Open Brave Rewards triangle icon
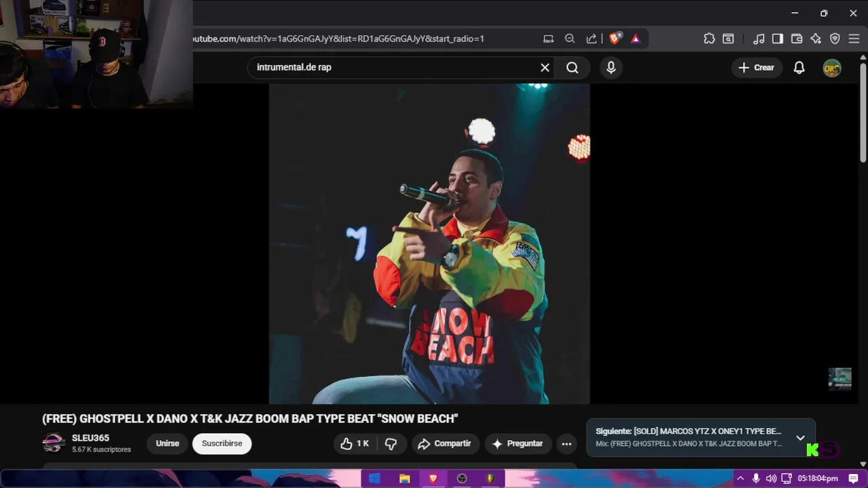Screen dimensions: 868x488 [635, 39]
